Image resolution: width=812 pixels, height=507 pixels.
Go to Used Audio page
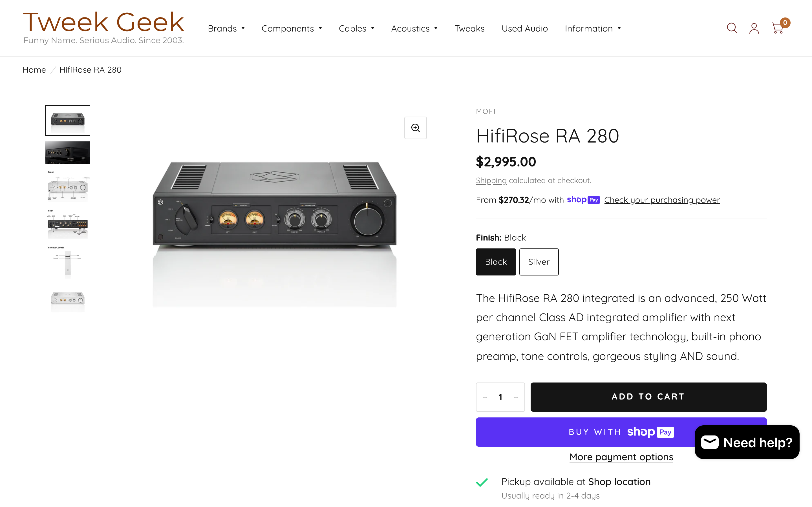tap(524, 28)
